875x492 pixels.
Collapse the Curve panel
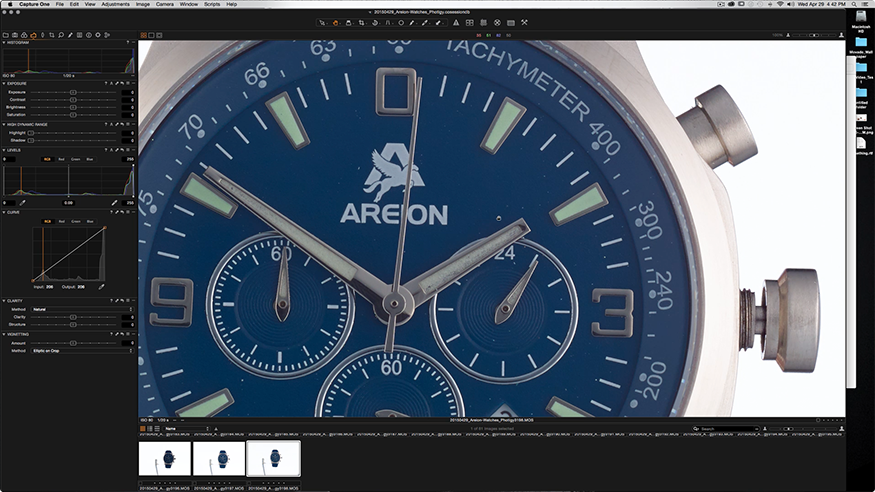[x=4, y=212]
